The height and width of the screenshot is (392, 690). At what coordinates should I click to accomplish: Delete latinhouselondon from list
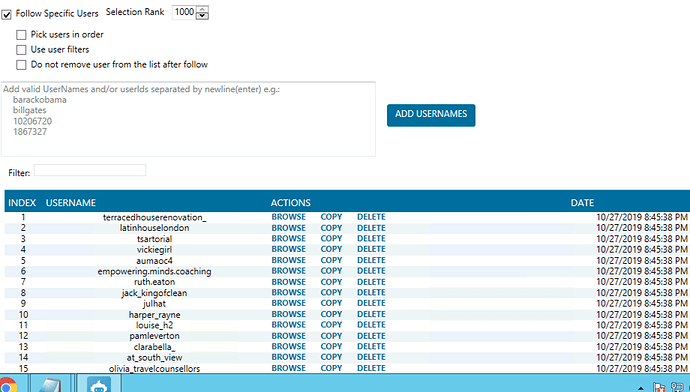[x=371, y=228]
